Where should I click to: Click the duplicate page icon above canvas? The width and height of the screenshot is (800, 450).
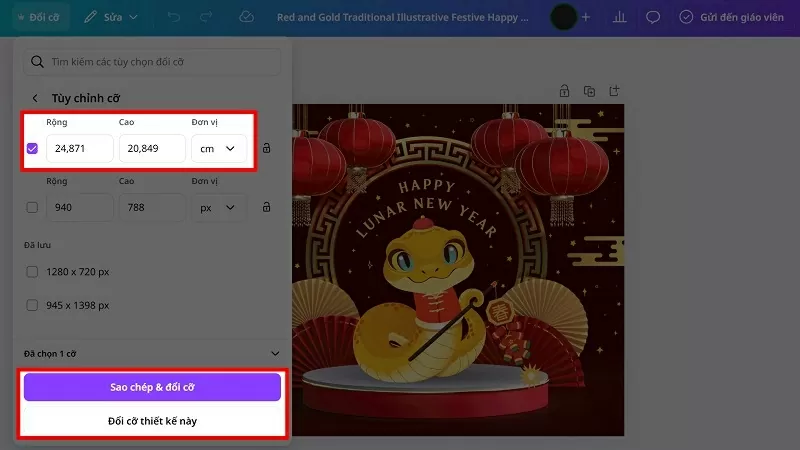(590, 90)
